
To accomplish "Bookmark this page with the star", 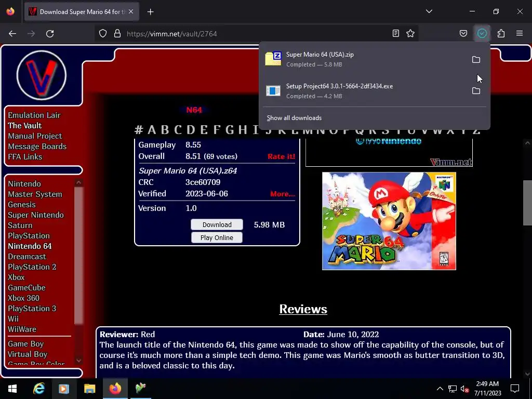I will coord(410,33).
